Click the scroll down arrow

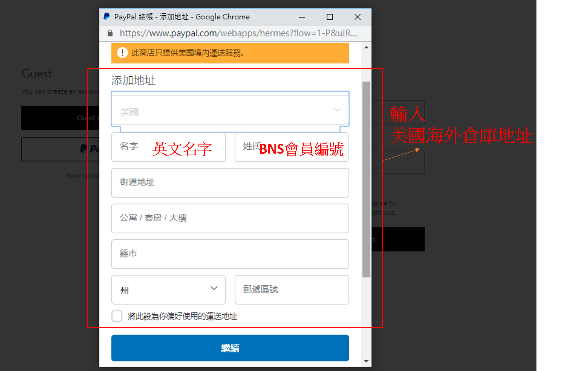(x=366, y=361)
